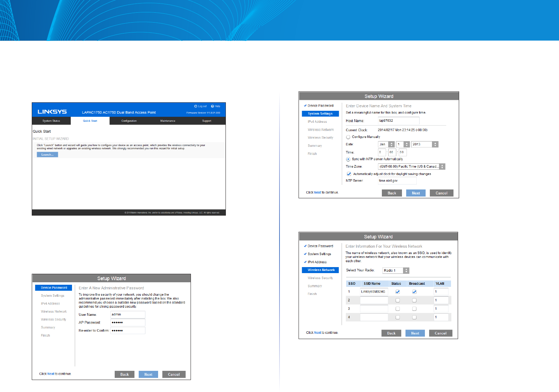Click the VLAN field for SSID 1
The height and width of the screenshot is (392, 559).
tap(441, 292)
